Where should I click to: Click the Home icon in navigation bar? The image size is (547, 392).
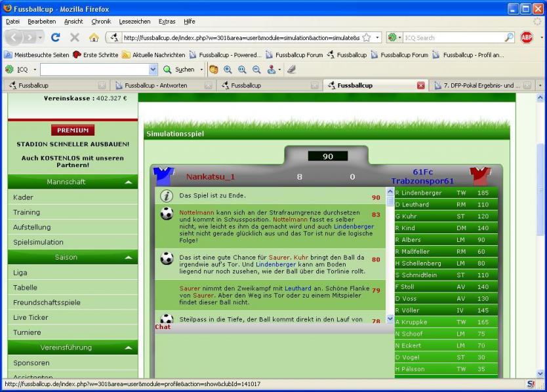pyautogui.click(x=94, y=38)
